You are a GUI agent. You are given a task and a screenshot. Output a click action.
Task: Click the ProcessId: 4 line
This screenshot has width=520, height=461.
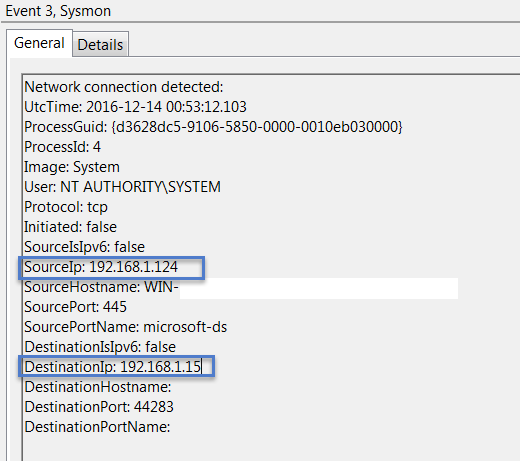62,147
